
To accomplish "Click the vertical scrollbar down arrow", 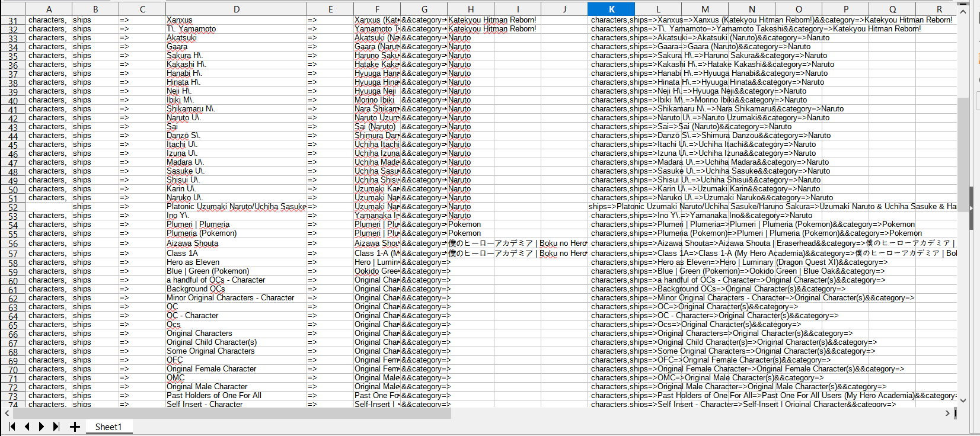I will (963, 400).
